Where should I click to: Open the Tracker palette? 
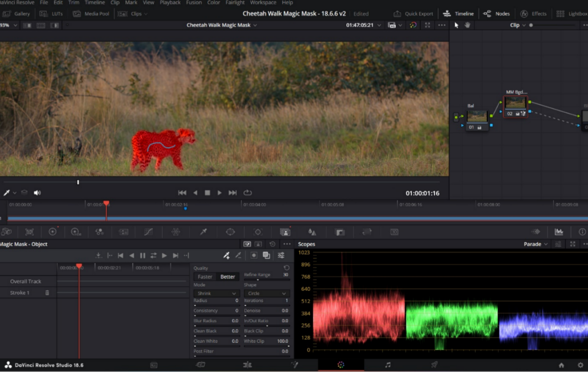(x=258, y=232)
